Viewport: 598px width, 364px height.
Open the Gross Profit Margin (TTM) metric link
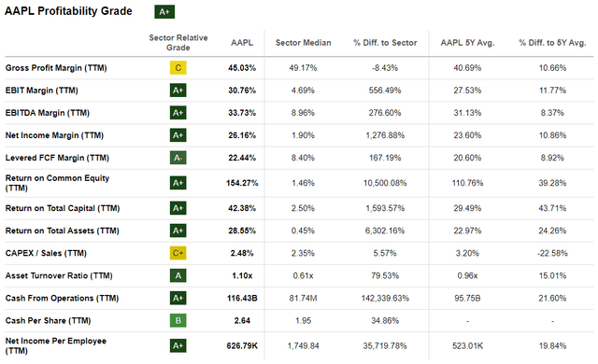point(56,68)
